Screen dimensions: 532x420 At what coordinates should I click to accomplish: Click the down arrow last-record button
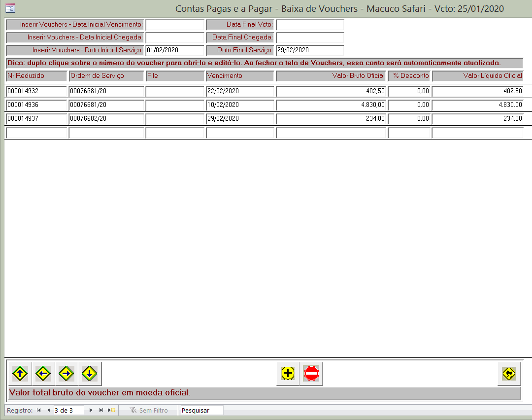click(x=89, y=374)
